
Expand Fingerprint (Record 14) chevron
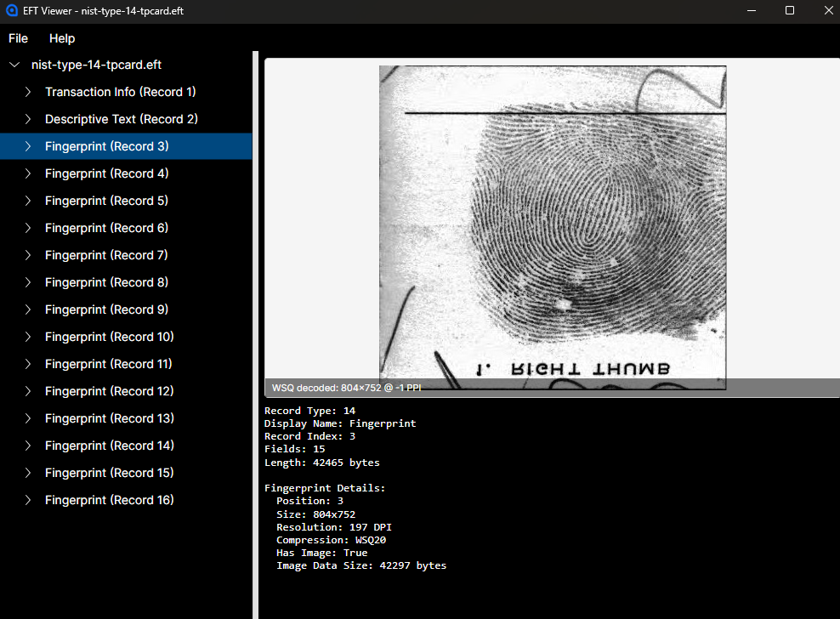(x=28, y=446)
